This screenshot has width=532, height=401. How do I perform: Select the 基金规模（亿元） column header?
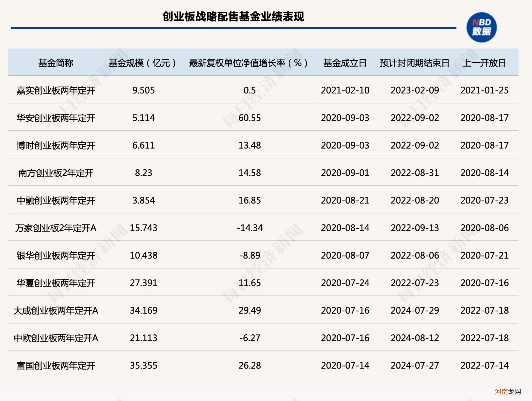(142, 63)
